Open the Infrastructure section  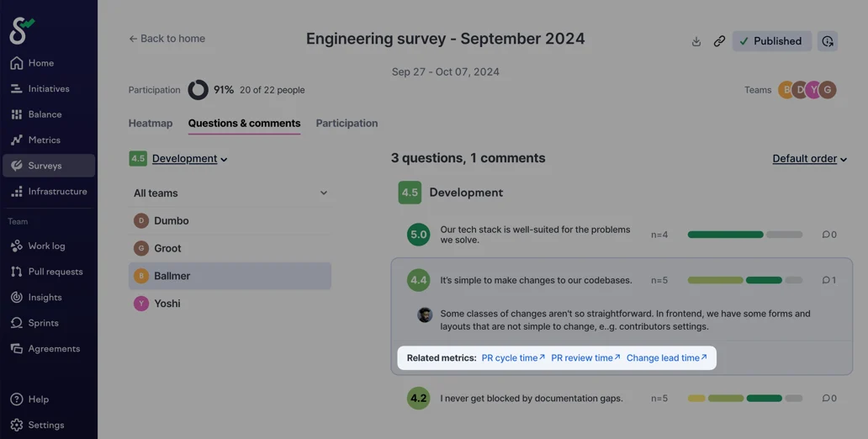pos(56,192)
